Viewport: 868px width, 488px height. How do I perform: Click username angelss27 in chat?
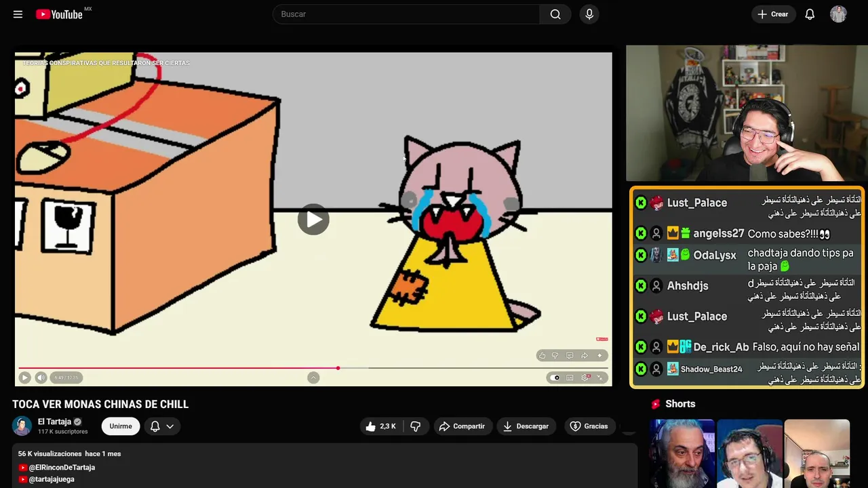point(719,233)
